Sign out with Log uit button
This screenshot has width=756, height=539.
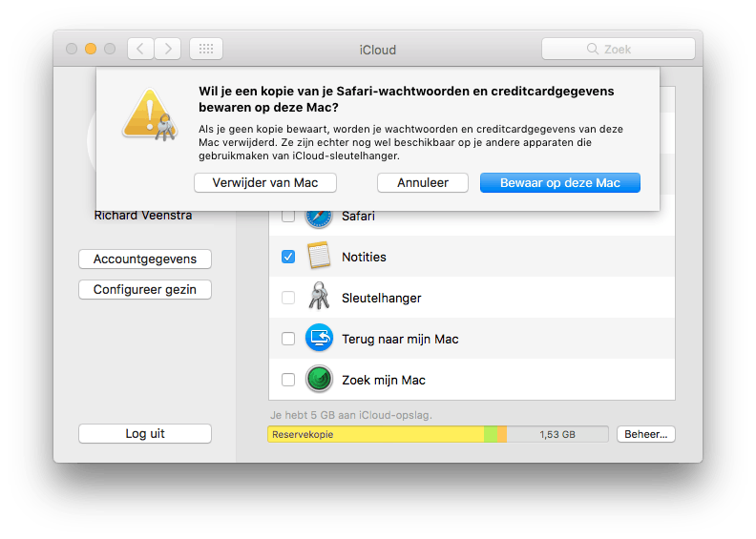tap(145, 433)
